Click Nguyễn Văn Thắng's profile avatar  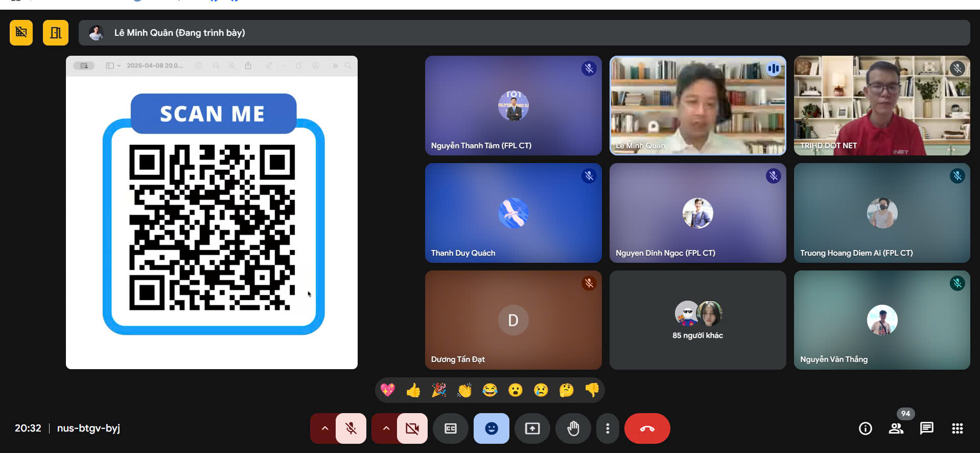click(x=882, y=320)
